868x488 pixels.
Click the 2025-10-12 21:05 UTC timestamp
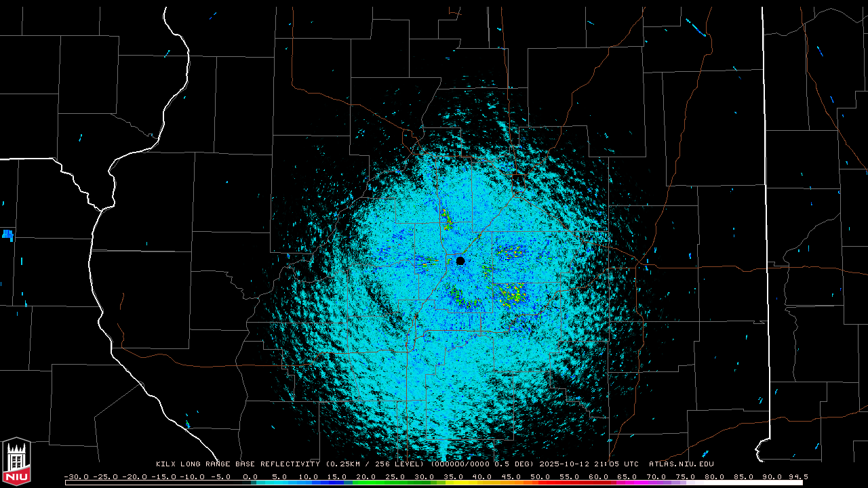pos(589,464)
